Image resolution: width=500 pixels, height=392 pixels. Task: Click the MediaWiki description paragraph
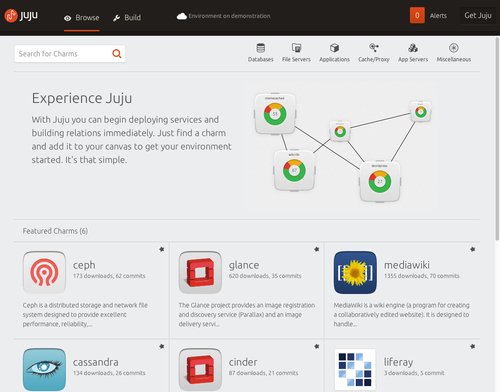pos(402,314)
